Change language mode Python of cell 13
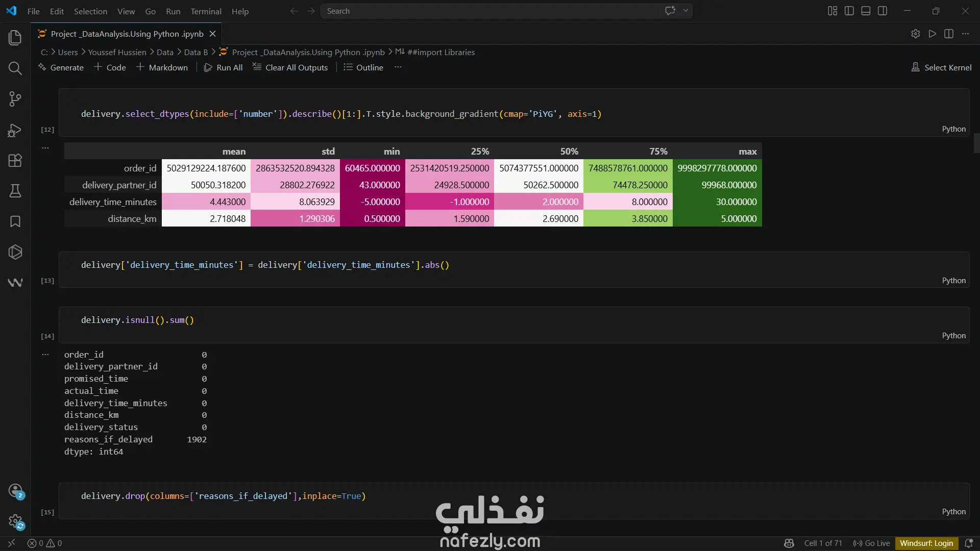The height and width of the screenshot is (551, 980). pyautogui.click(x=953, y=281)
